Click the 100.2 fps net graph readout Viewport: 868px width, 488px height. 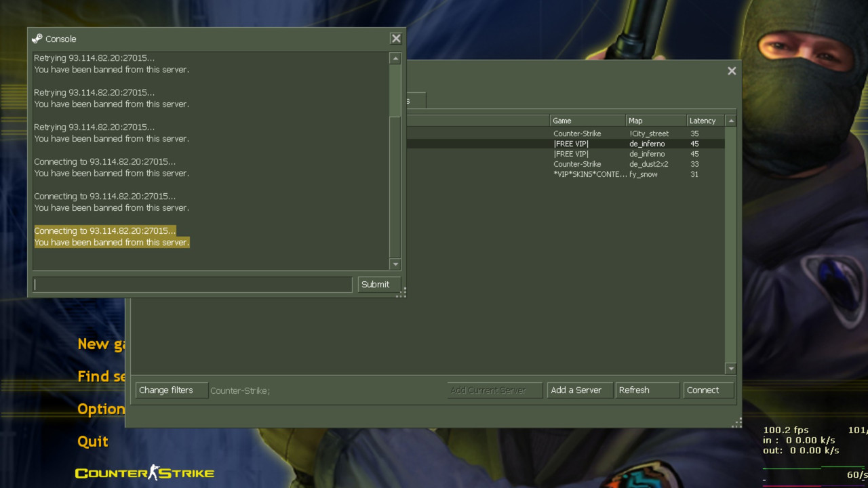[x=786, y=430]
